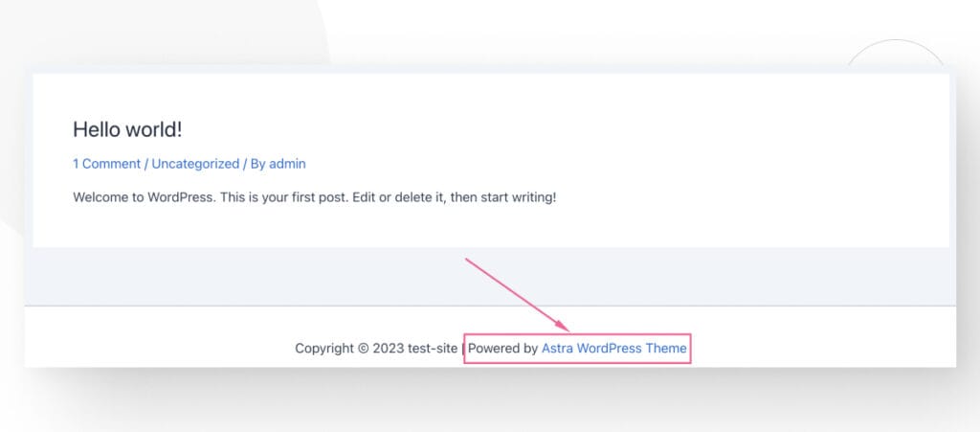Click the admin author link
This screenshot has height=432, width=980.
[x=287, y=164]
